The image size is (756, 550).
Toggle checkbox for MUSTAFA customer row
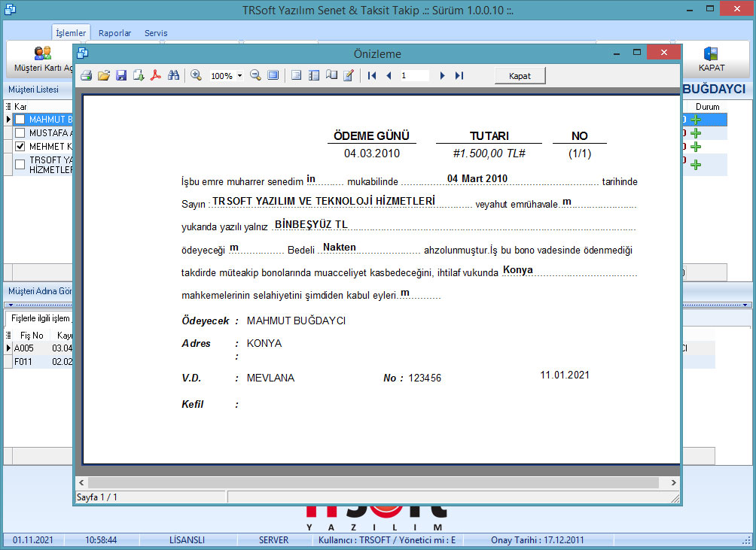tap(20, 133)
